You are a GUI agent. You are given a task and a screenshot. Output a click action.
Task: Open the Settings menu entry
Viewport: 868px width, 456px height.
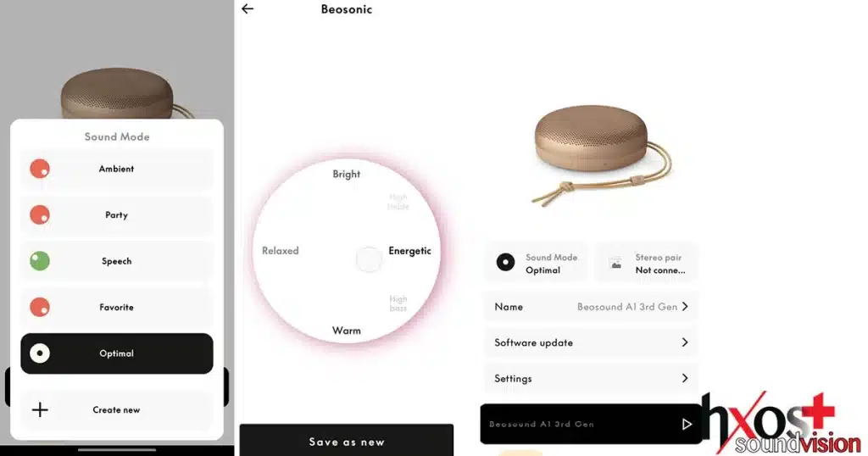591,379
